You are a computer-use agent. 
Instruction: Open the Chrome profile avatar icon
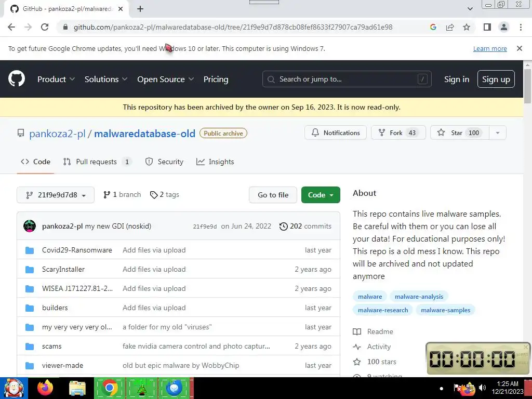click(504, 27)
